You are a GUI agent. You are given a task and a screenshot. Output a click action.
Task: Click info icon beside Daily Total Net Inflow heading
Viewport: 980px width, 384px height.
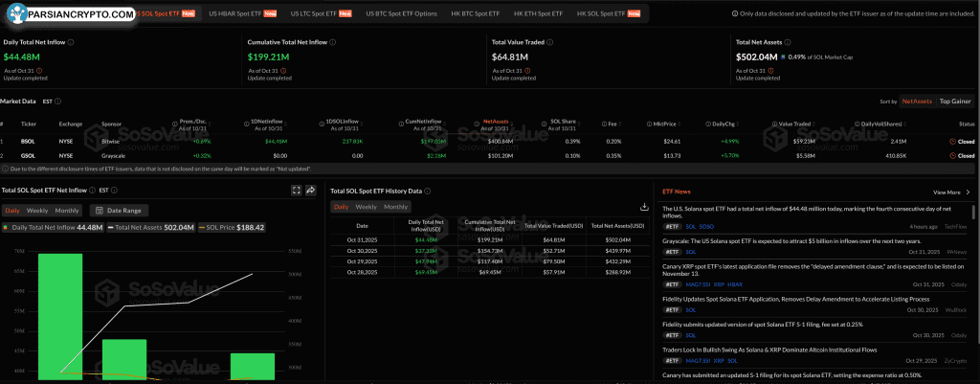[71, 42]
